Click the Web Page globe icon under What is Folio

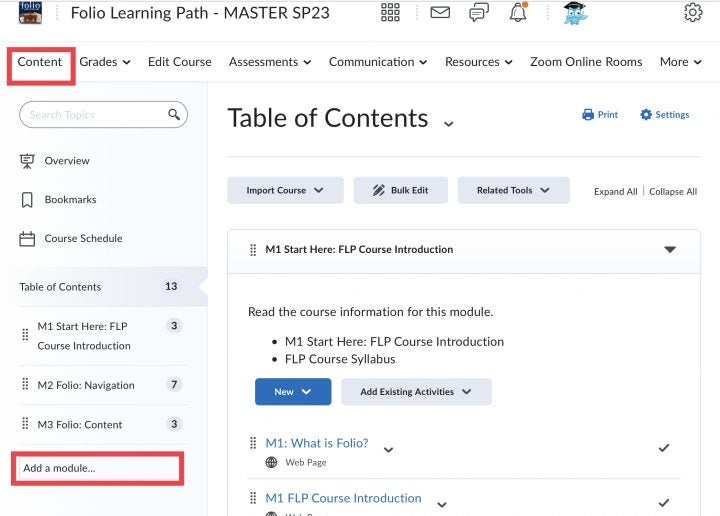(271, 462)
